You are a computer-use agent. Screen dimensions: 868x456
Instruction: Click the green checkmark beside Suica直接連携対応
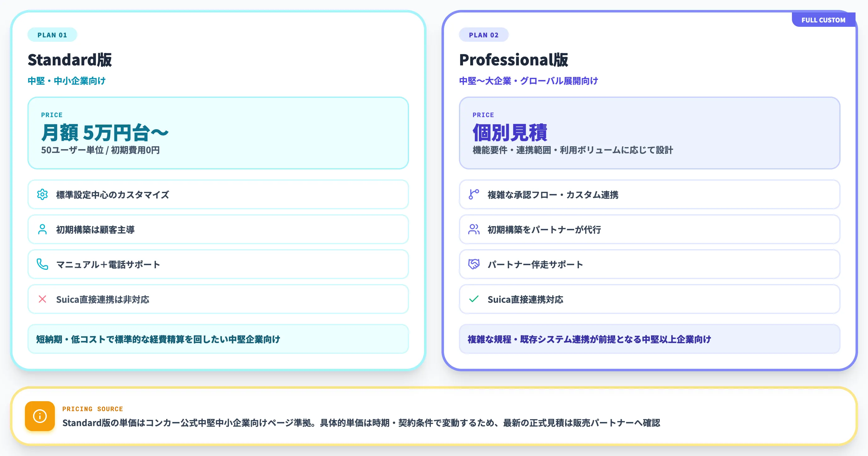tap(474, 299)
